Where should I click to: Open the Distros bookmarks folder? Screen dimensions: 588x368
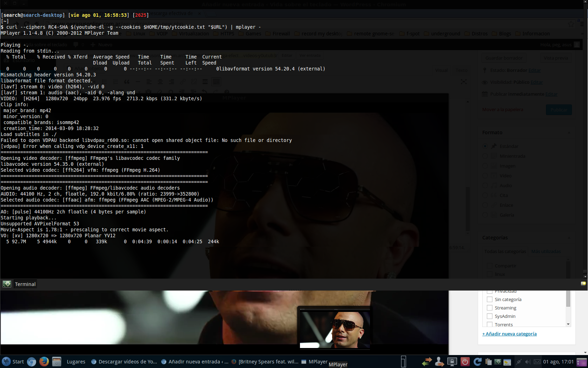coord(476,34)
